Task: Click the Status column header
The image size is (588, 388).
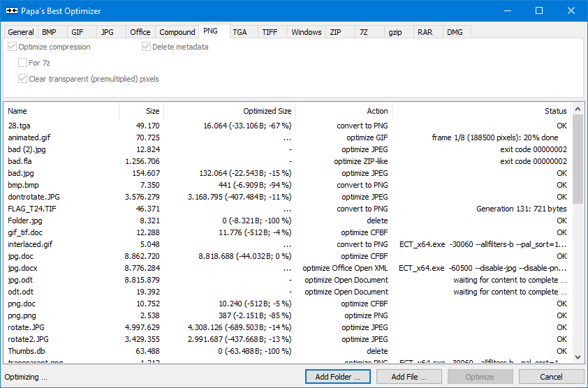Action: (555, 111)
